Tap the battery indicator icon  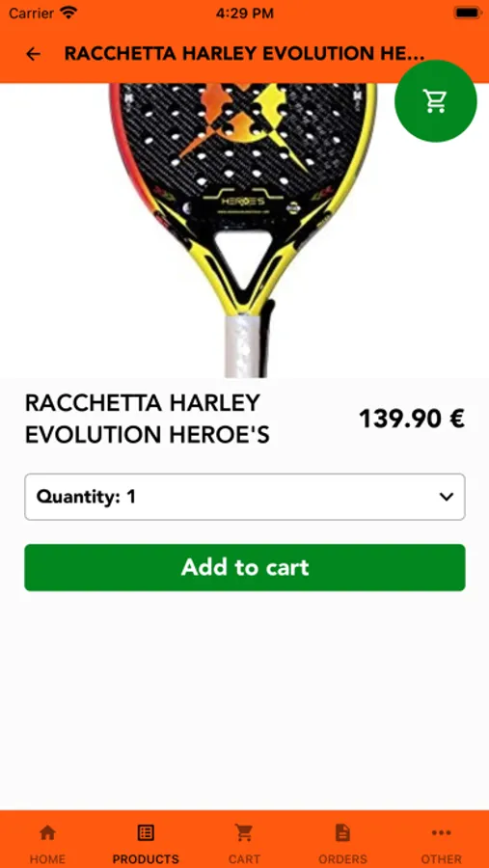tap(467, 13)
